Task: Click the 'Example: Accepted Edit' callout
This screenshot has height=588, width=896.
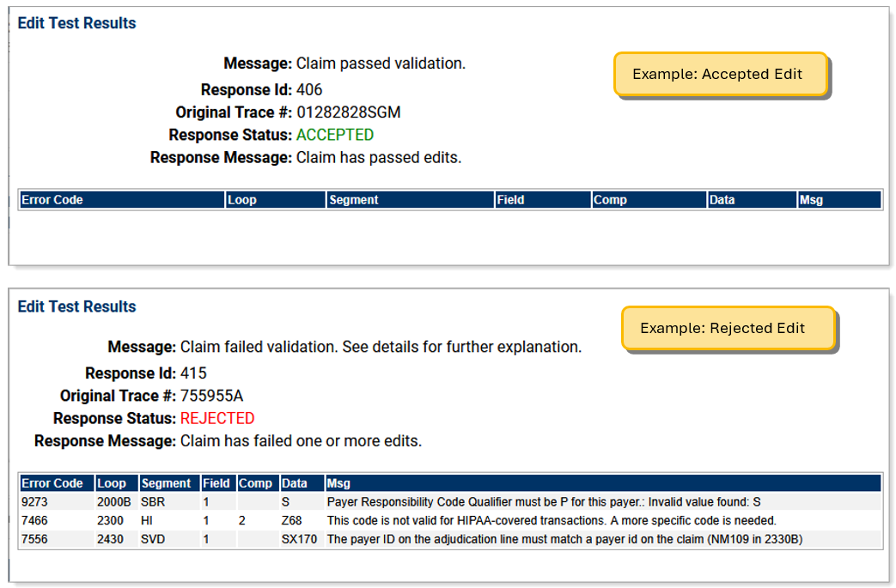Action: [720, 74]
